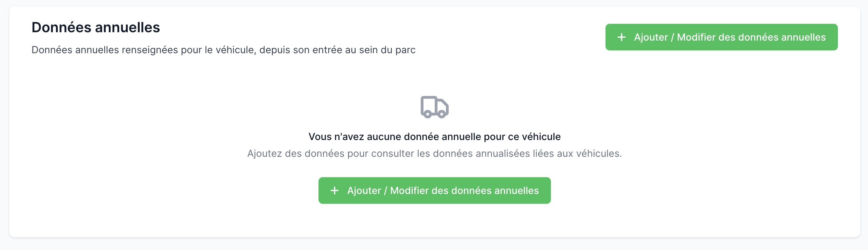The height and width of the screenshot is (250, 868).
Task: Add annual data via the empty-state green button
Action: pyautogui.click(x=434, y=190)
